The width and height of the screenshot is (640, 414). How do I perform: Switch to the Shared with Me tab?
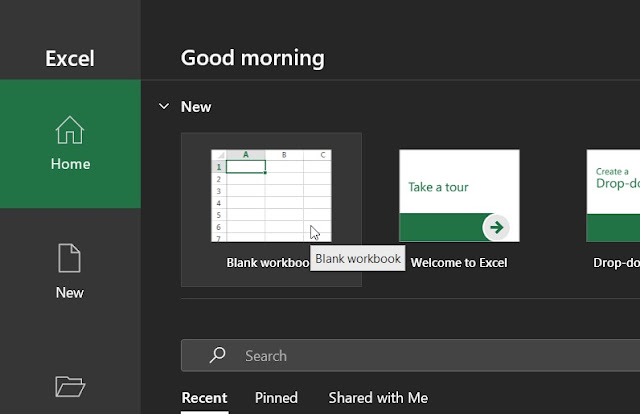378,398
